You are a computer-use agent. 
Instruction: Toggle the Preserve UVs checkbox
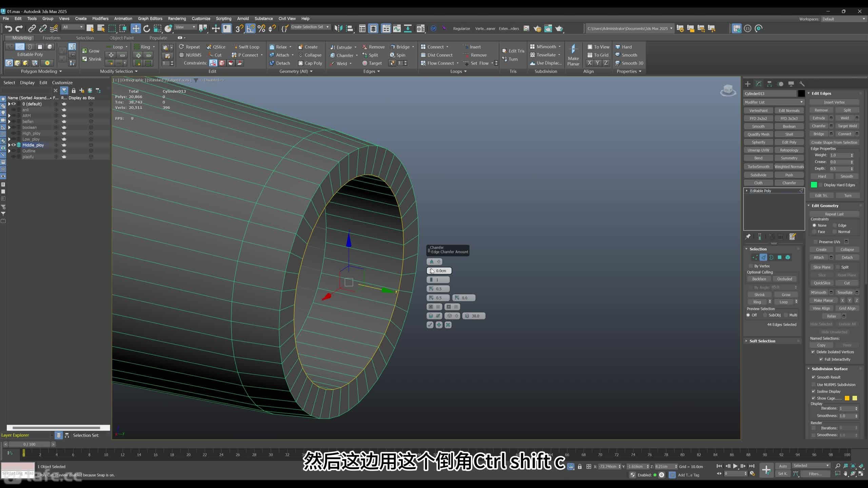click(815, 242)
